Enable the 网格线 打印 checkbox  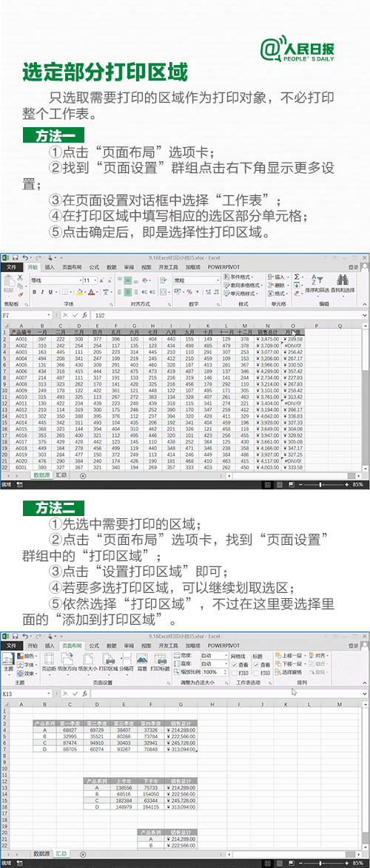[x=235, y=673]
